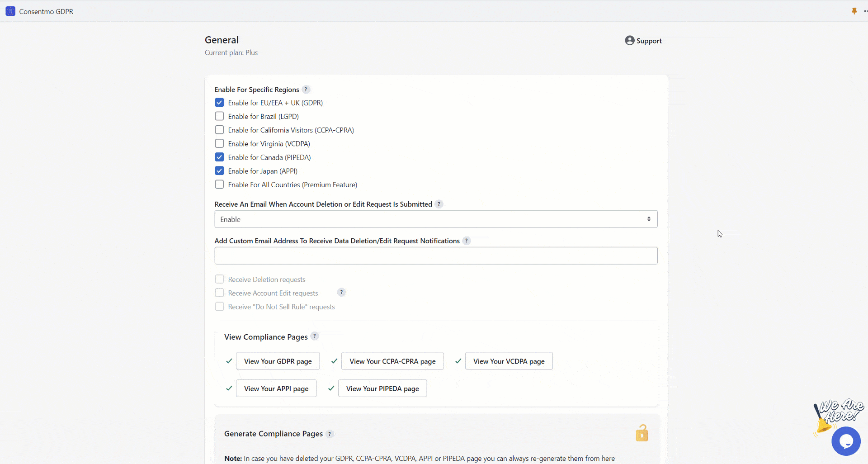The image size is (868, 464).
Task: Click the orange padlock icon
Action: click(642, 433)
